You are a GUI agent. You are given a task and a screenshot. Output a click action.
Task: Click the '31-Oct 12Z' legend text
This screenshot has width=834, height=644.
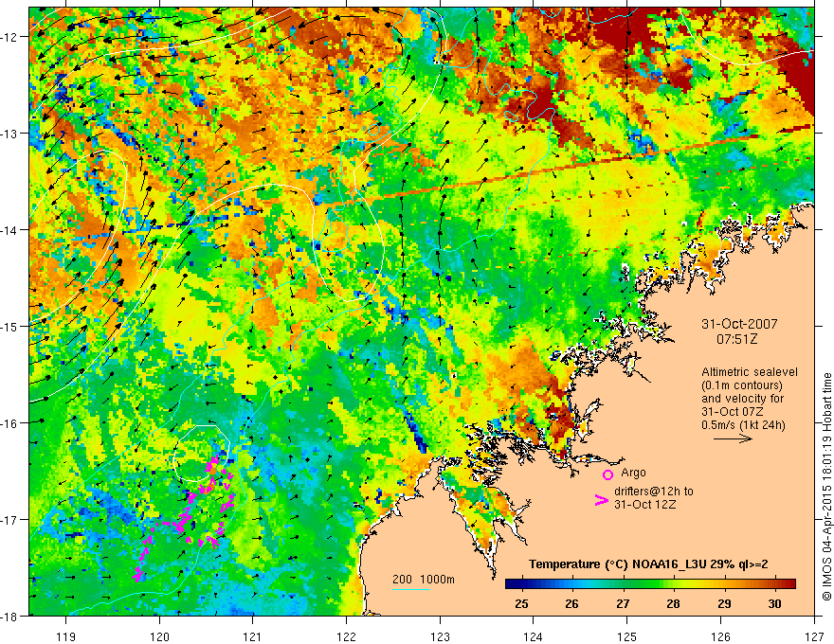pyautogui.click(x=645, y=504)
